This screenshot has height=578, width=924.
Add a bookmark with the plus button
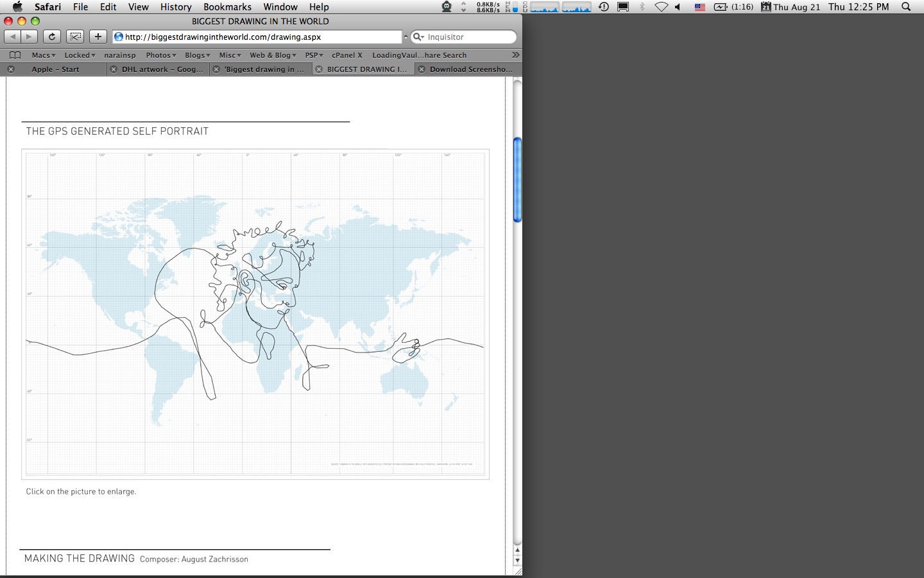pos(98,37)
